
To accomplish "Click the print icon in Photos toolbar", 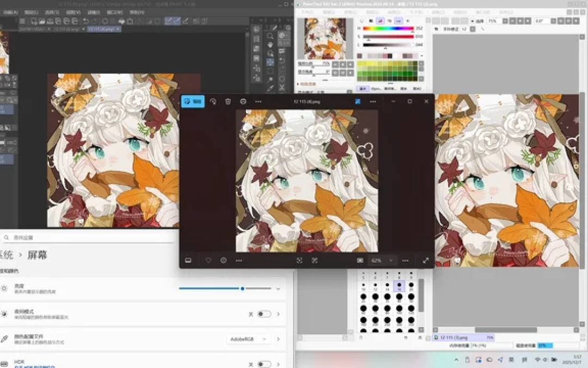I will click(243, 101).
